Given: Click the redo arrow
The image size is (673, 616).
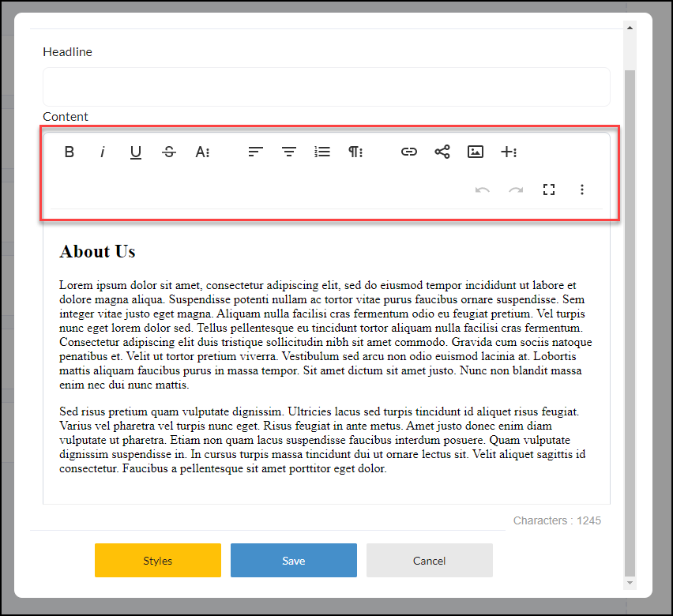Looking at the screenshot, I should 516,190.
